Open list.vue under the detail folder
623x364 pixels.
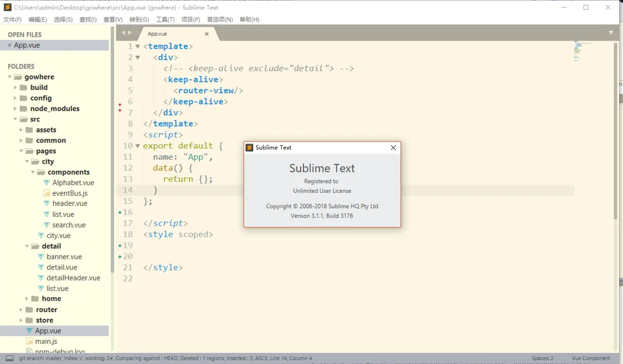58,288
